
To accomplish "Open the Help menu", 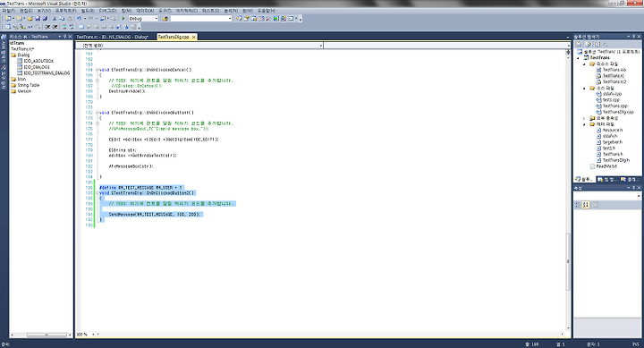I will [x=267, y=10].
